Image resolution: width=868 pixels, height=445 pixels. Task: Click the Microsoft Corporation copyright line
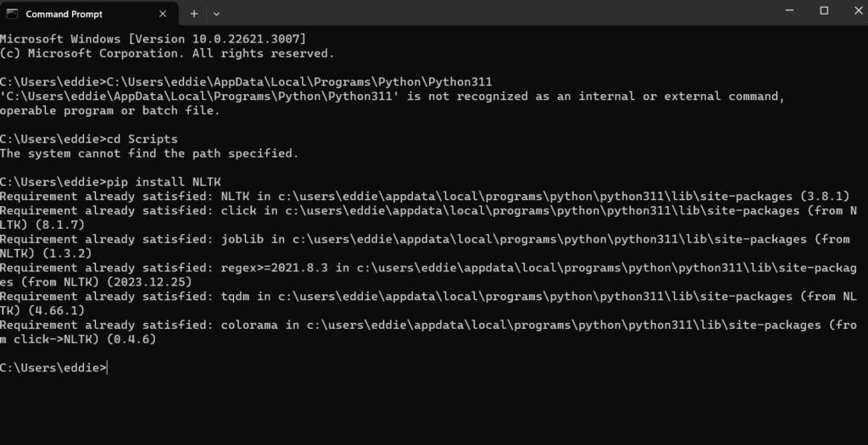(167, 53)
